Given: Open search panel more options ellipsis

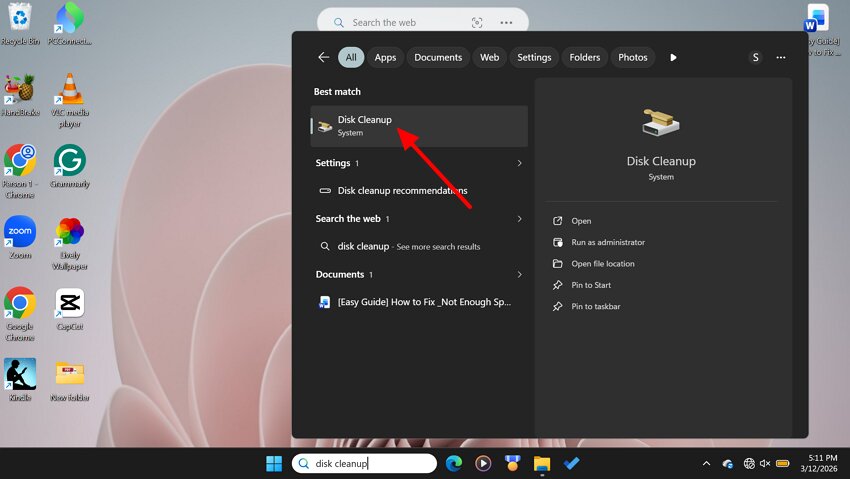Looking at the screenshot, I should coord(781,57).
